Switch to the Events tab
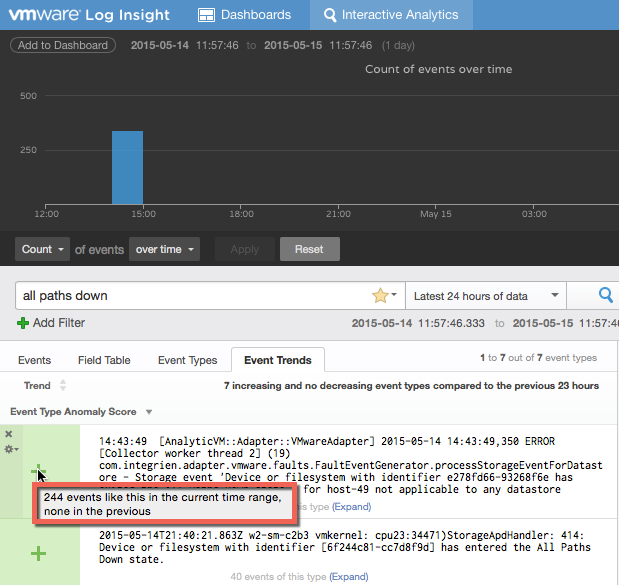This screenshot has width=619, height=585. [x=34, y=360]
